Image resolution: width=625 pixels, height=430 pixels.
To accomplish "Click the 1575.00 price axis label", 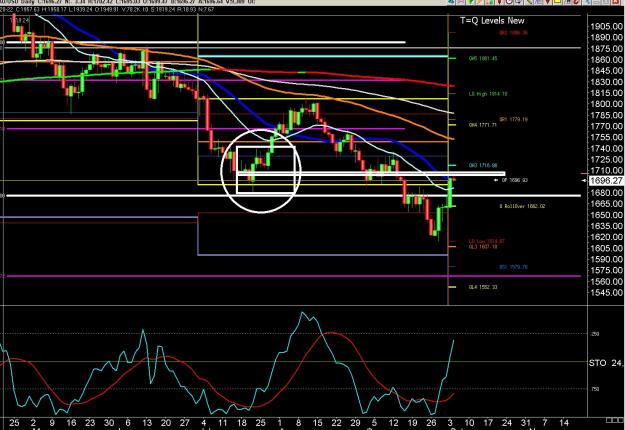I will 606,270.
